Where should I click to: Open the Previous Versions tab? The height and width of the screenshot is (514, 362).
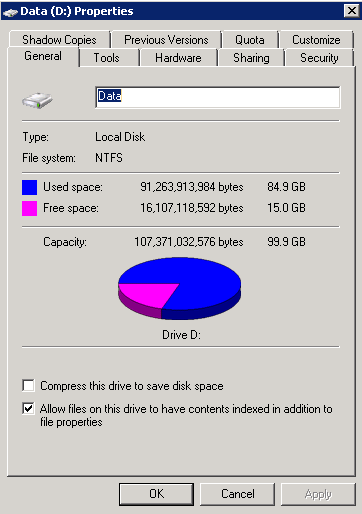pos(166,40)
